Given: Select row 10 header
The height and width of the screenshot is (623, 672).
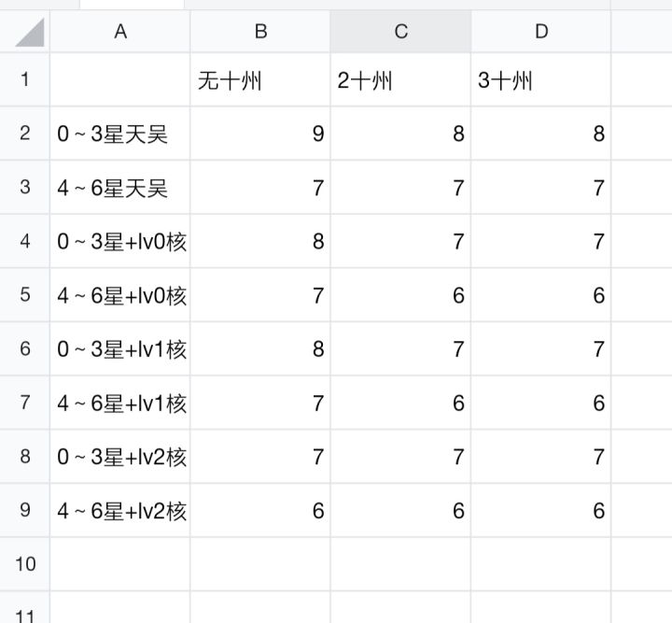Looking at the screenshot, I should point(25,563).
